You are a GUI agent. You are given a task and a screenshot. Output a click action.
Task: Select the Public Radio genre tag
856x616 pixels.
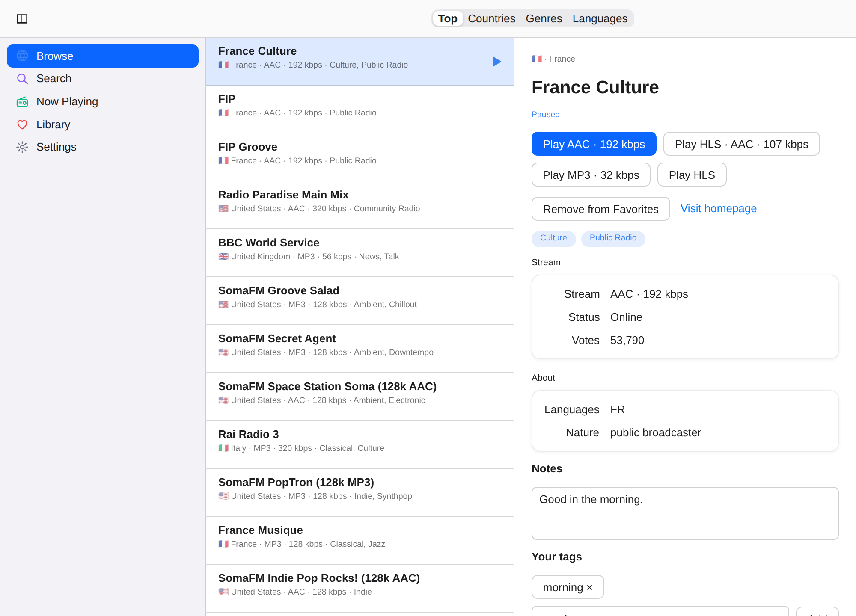613,238
